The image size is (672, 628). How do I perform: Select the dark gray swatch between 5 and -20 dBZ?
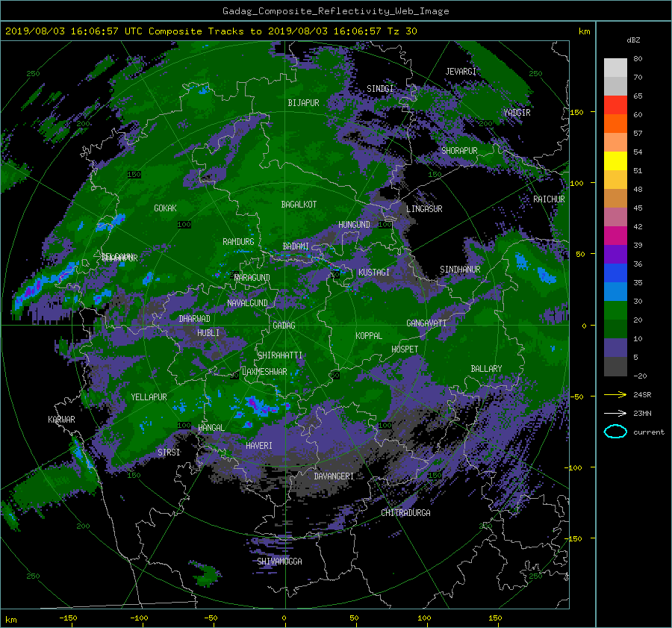(x=615, y=367)
